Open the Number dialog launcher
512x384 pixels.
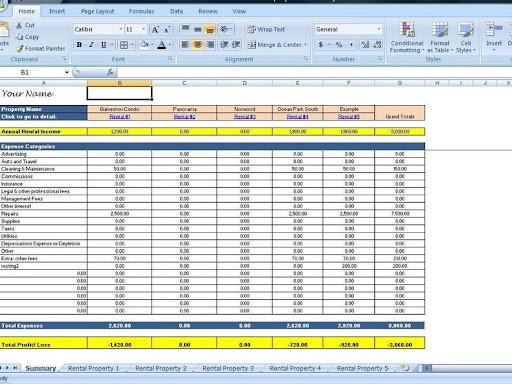pyautogui.click(x=380, y=59)
